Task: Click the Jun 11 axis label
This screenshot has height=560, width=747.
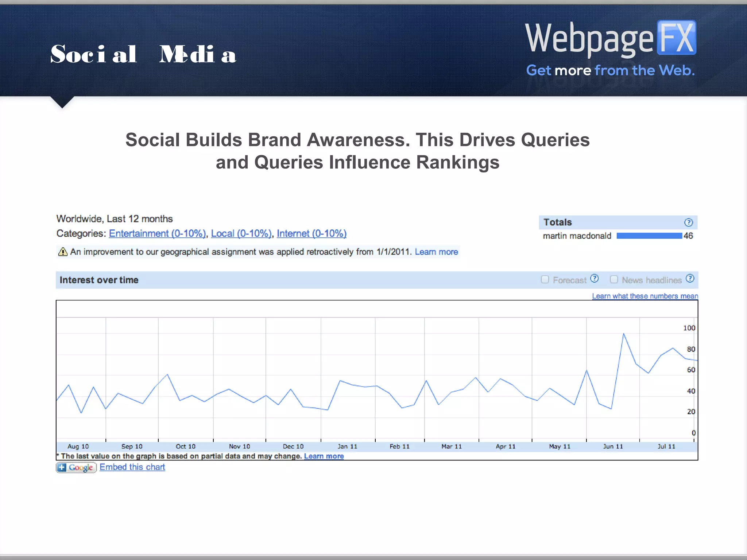Action: 613,446
